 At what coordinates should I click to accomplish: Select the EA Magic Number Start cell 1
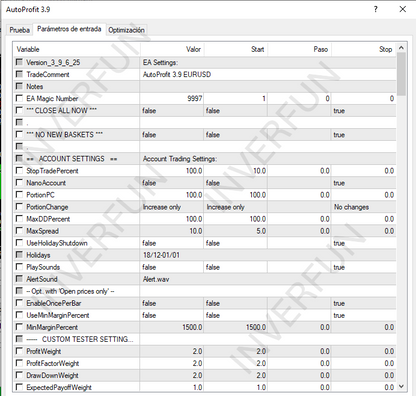pos(236,98)
